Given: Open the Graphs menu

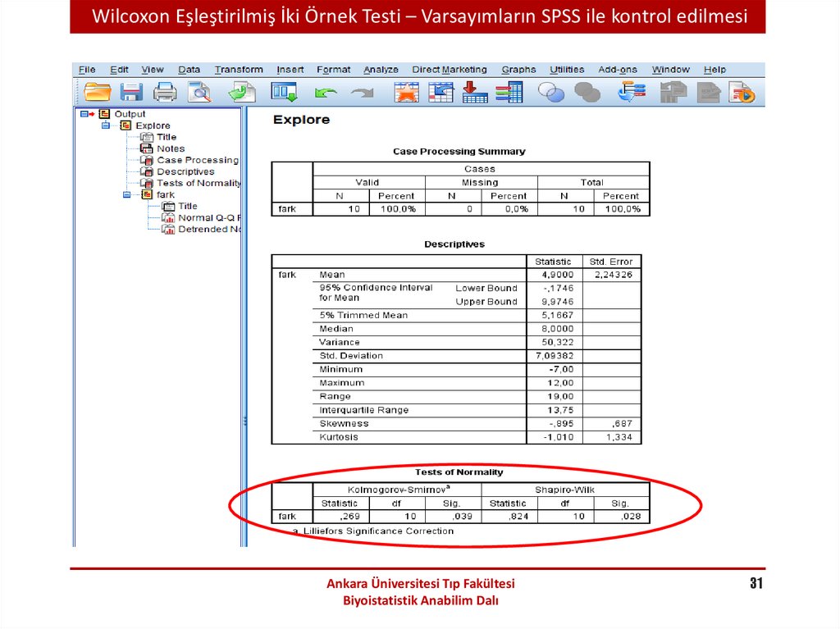Looking at the screenshot, I should (518, 70).
